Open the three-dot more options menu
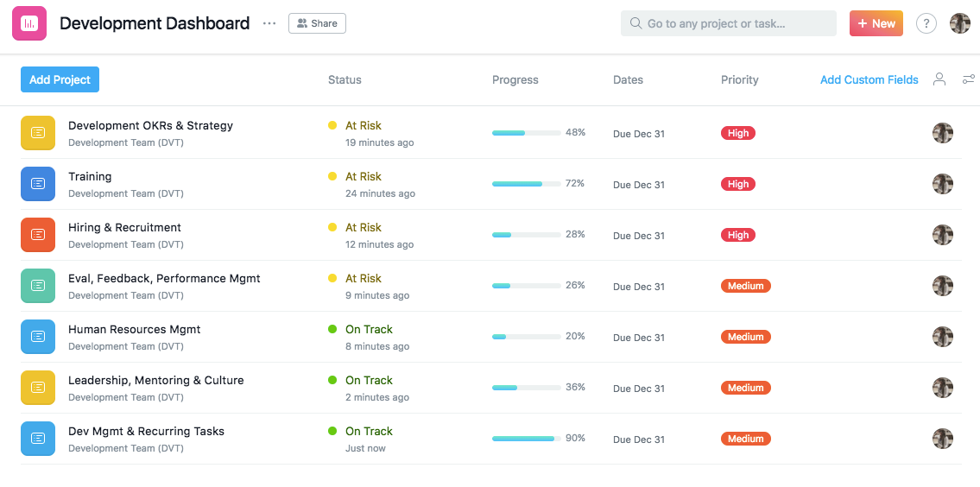980x487 pixels. [269, 23]
